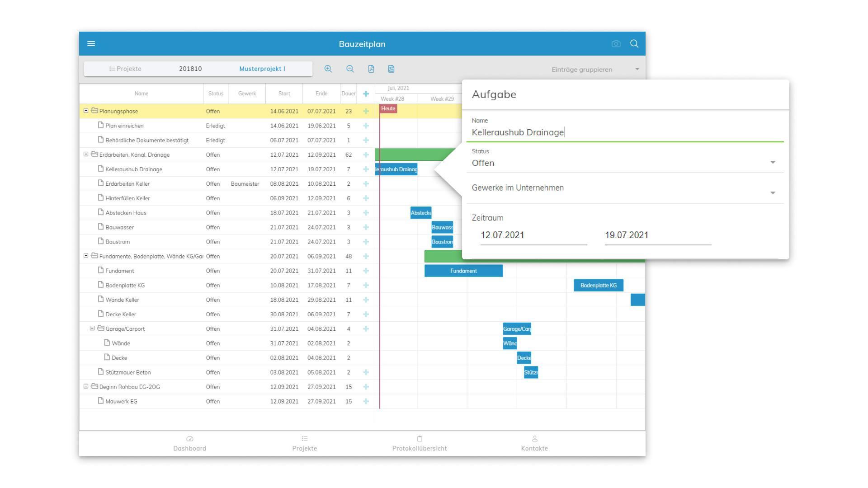868x488 pixels.
Task: Open the hamburger menu in the header
Action: (91, 44)
